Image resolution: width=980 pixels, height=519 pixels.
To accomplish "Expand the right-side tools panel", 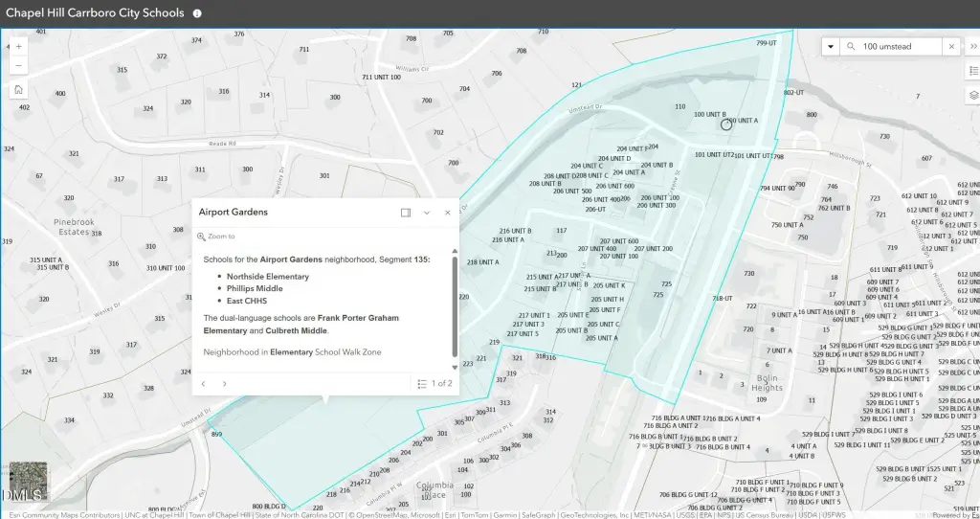I will [973, 46].
